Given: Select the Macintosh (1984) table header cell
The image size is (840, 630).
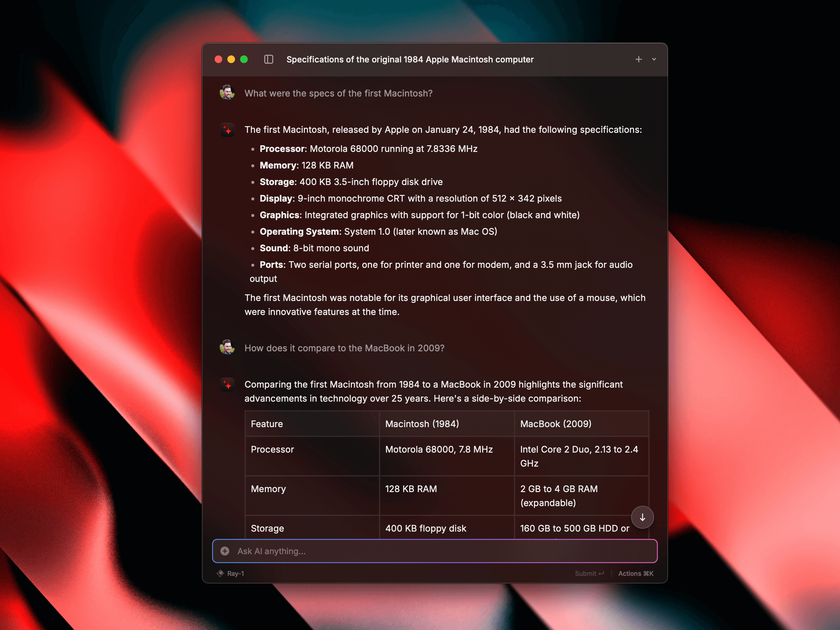Looking at the screenshot, I should click(422, 424).
